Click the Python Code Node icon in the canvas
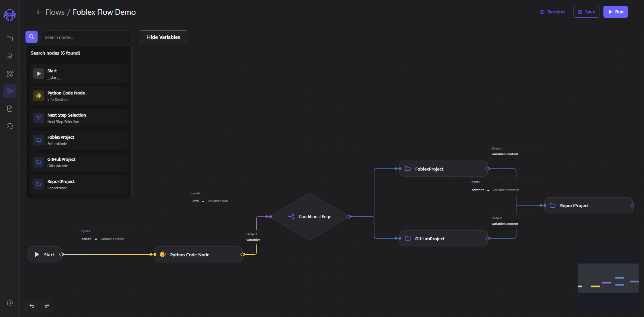Image resolution: width=644 pixels, height=317 pixels. point(163,254)
